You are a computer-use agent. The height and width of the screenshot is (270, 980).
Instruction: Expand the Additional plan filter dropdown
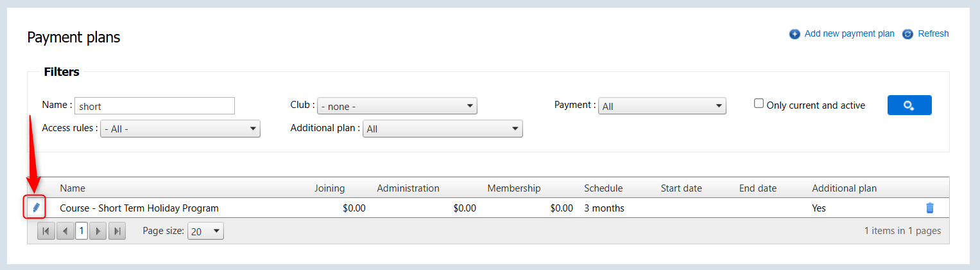(442, 129)
